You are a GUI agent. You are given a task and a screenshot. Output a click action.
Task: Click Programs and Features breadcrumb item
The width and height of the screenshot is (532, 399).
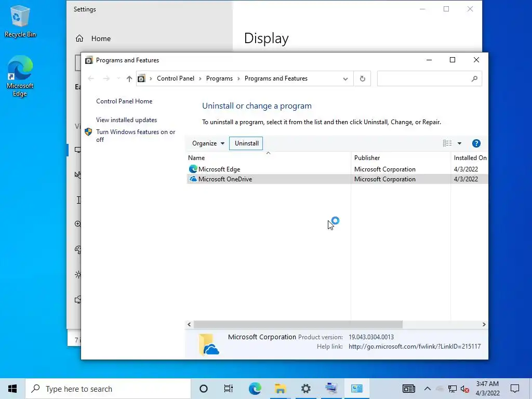click(x=276, y=78)
